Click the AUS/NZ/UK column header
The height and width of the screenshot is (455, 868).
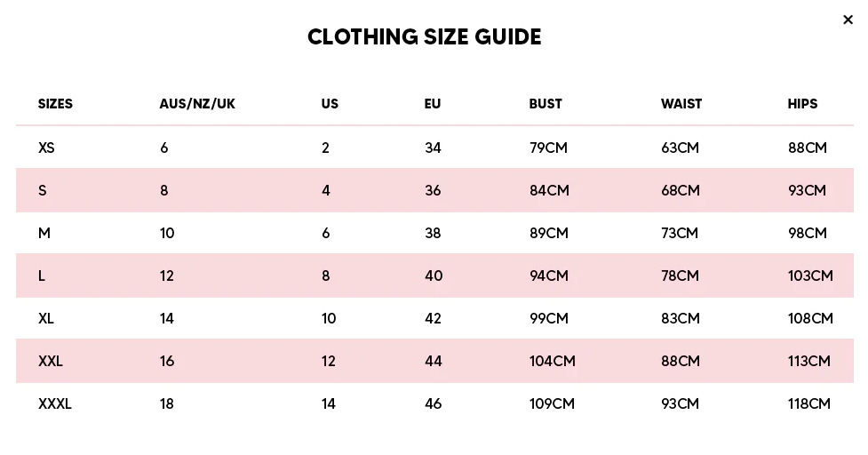197,104
